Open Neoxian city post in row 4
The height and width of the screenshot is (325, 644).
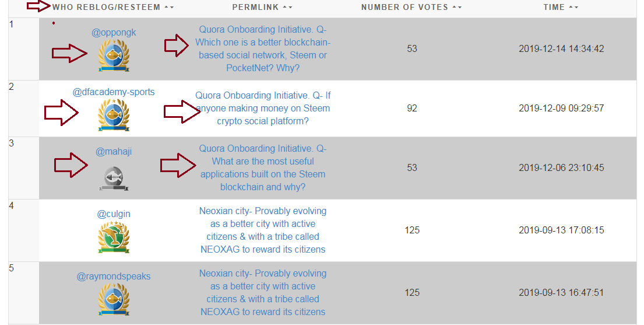pyautogui.click(x=263, y=230)
